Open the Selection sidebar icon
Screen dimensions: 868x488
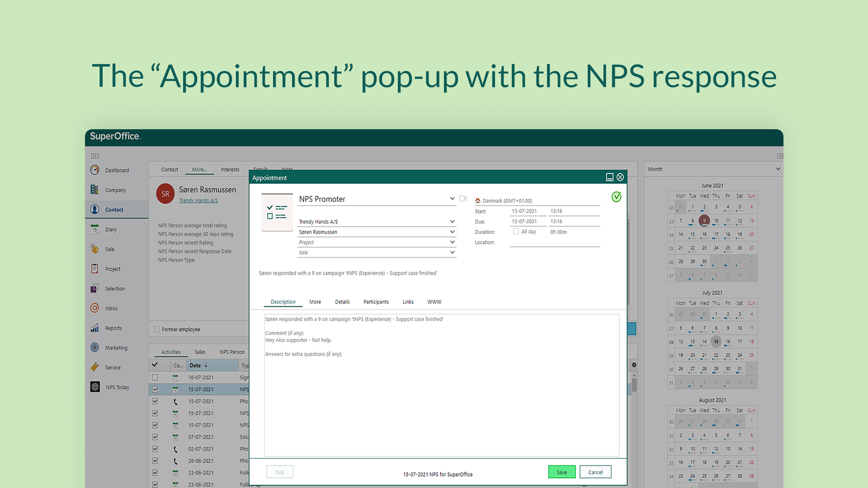pos(94,288)
